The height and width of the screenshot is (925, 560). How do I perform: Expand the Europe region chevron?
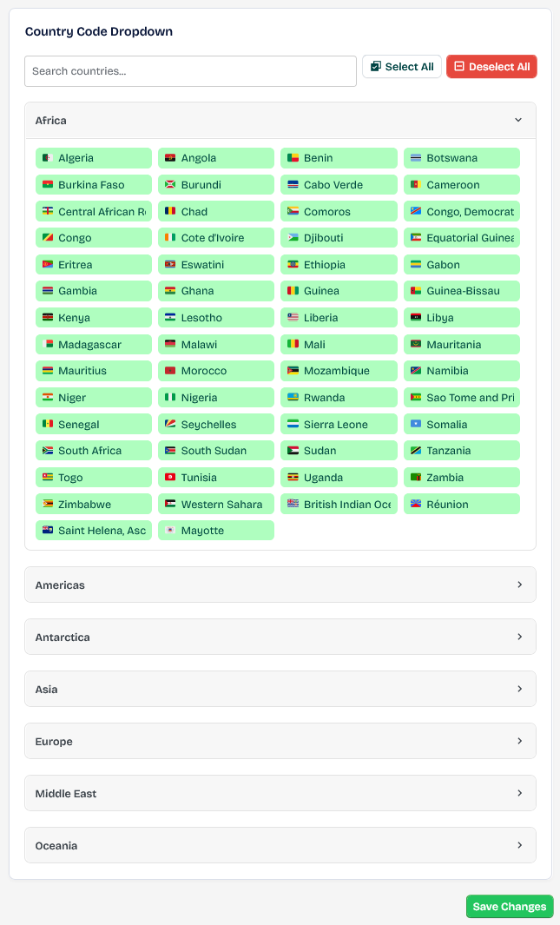(x=519, y=741)
